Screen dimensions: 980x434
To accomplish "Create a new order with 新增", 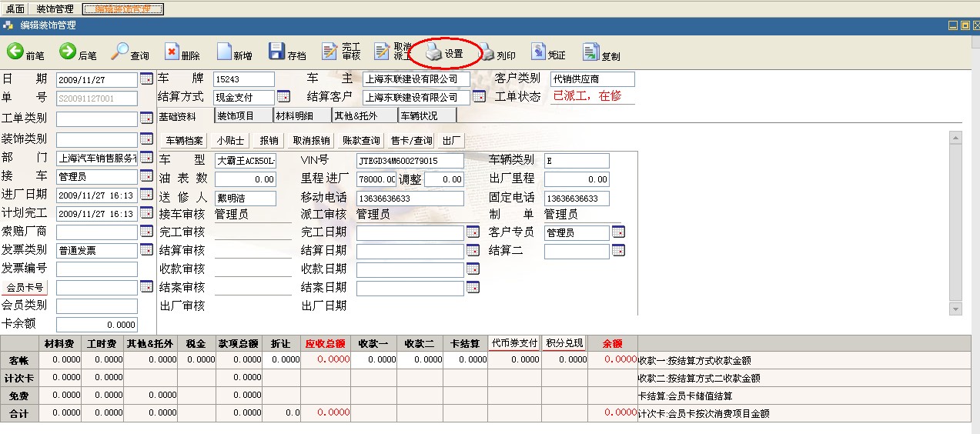I will point(225,52).
